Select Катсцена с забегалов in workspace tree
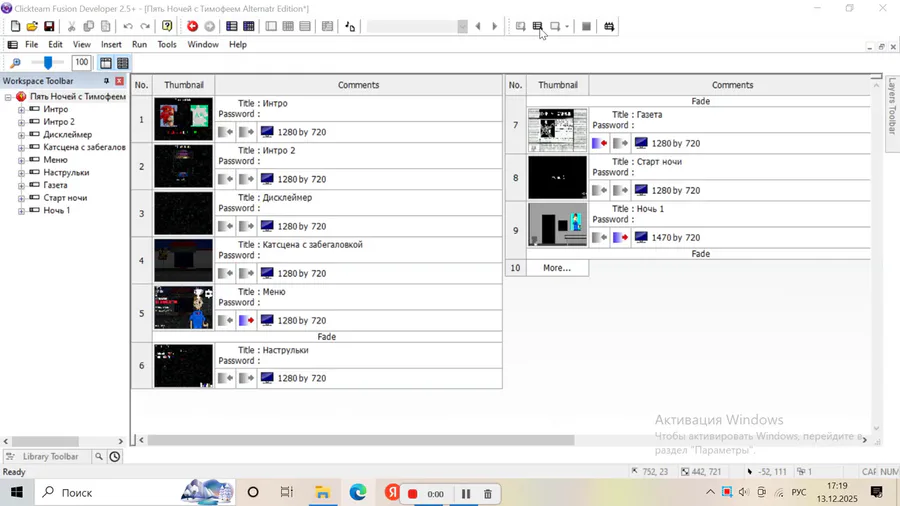This screenshot has height=506, width=900. 84,147
